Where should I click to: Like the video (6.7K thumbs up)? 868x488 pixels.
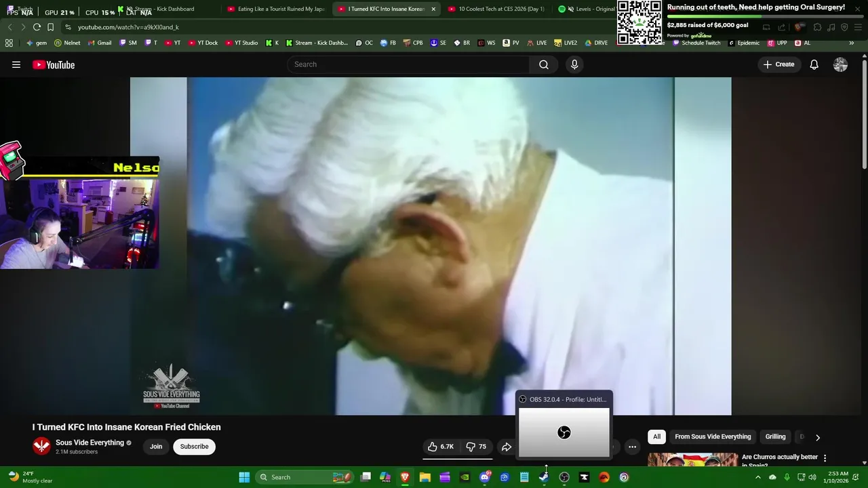point(440,447)
